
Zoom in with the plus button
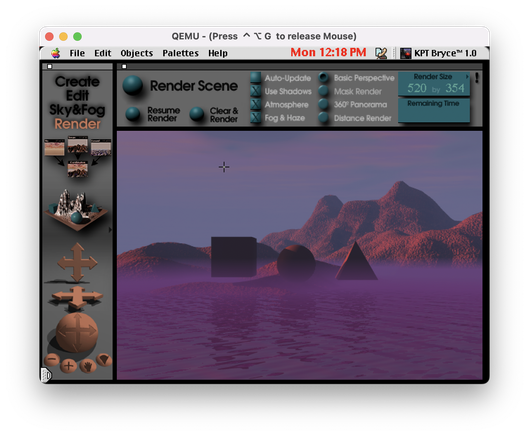click(68, 366)
